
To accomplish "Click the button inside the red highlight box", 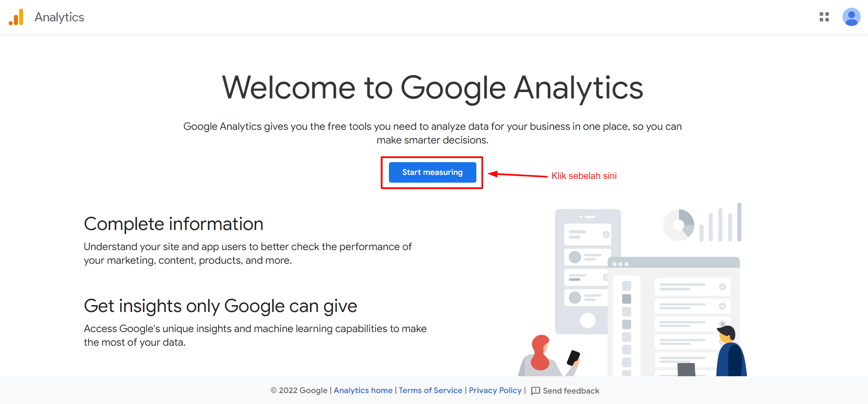I will coord(432,172).
